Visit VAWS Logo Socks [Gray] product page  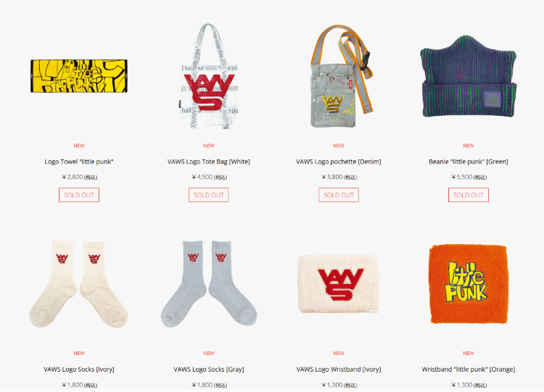(x=209, y=370)
